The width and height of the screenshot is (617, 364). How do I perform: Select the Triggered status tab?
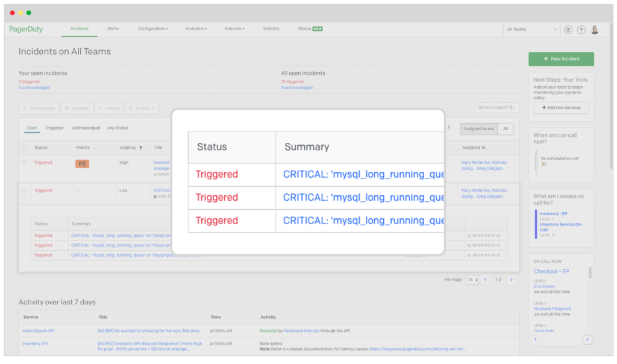click(x=54, y=128)
